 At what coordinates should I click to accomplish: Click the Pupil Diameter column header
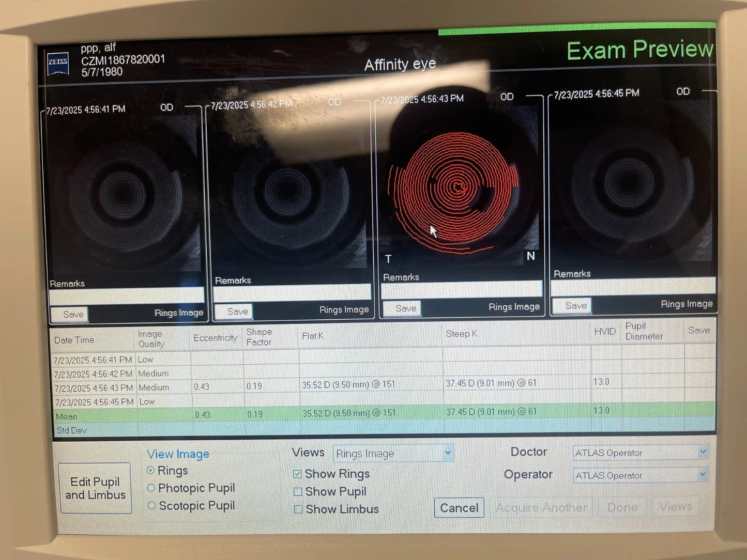tap(644, 331)
